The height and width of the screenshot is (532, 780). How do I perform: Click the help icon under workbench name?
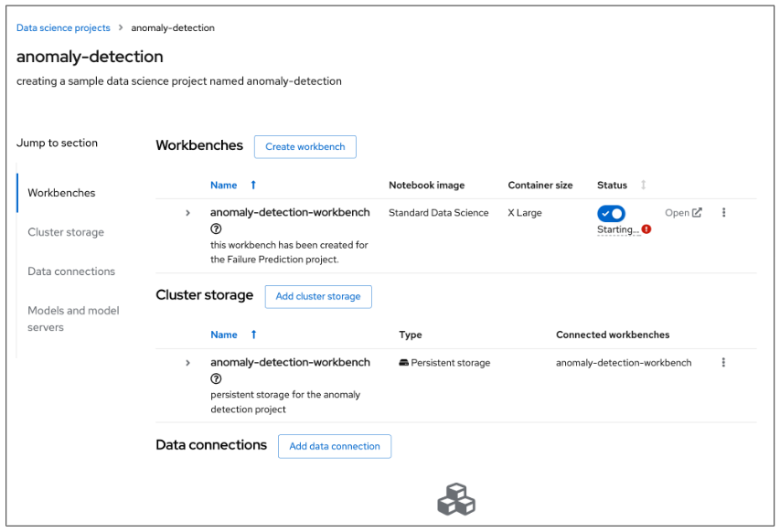[216, 229]
